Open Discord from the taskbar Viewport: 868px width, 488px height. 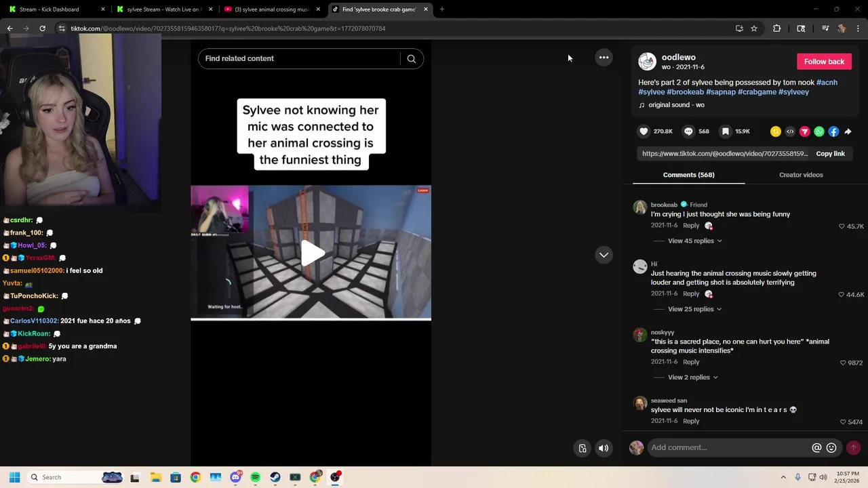(235, 477)
